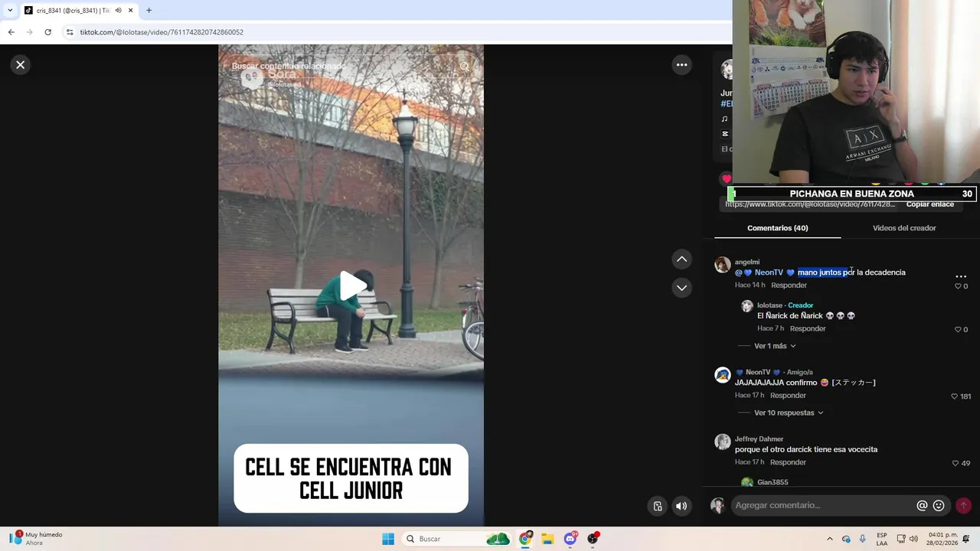Open a new browser tab with the plus

point(149,11)
